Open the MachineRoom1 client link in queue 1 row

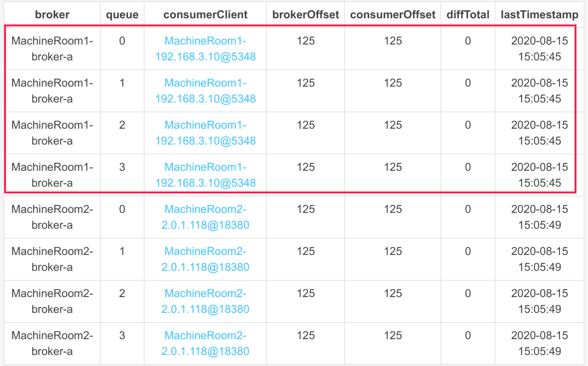click(x=205, y=91)
